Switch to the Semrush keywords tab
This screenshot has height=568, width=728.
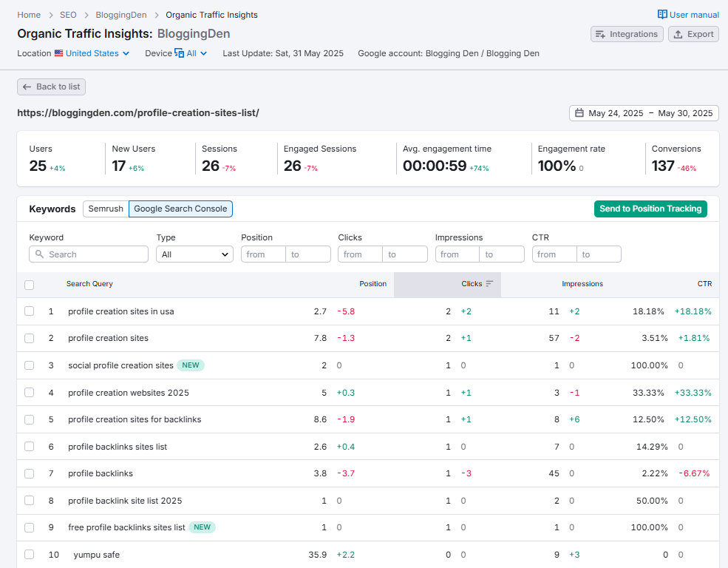click(105, 209)
